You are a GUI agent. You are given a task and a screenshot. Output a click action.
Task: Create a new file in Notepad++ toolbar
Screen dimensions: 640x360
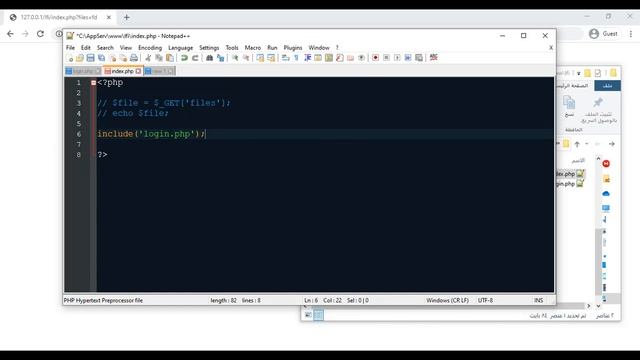(70, 58)
